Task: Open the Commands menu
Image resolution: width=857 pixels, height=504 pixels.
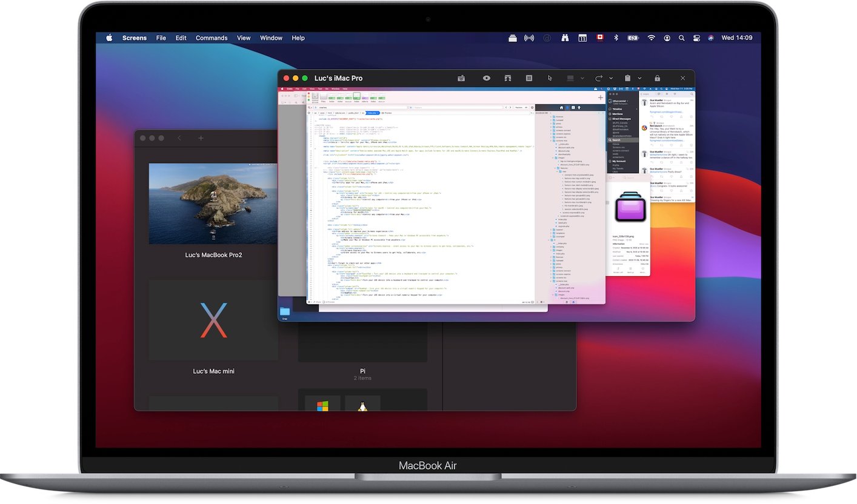Action: tap(212, 38)
